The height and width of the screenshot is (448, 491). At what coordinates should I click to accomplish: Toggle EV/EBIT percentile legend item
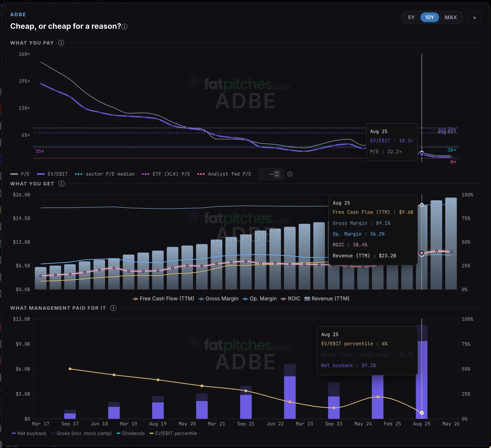point(173,433)
